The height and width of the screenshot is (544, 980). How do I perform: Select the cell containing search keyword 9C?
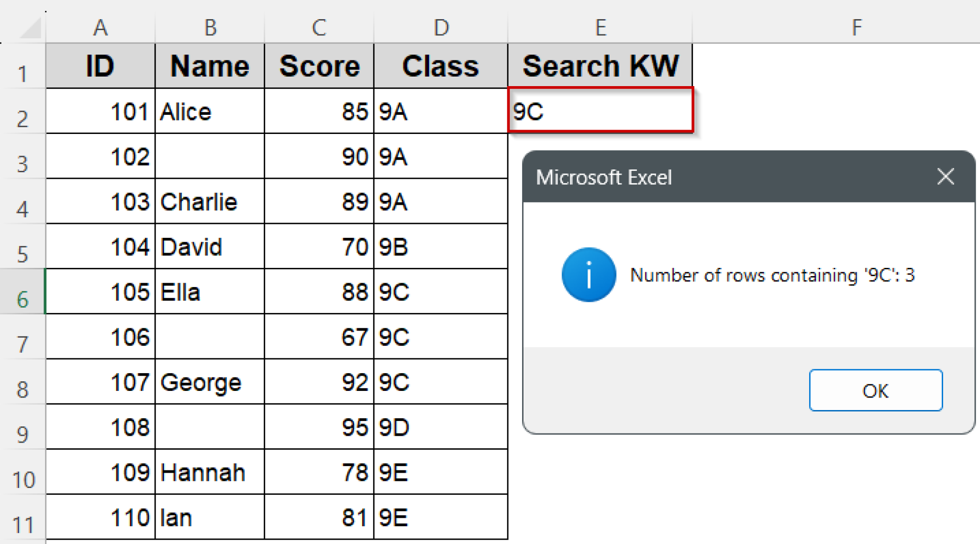pyautogui.click(x=600, y=111)
